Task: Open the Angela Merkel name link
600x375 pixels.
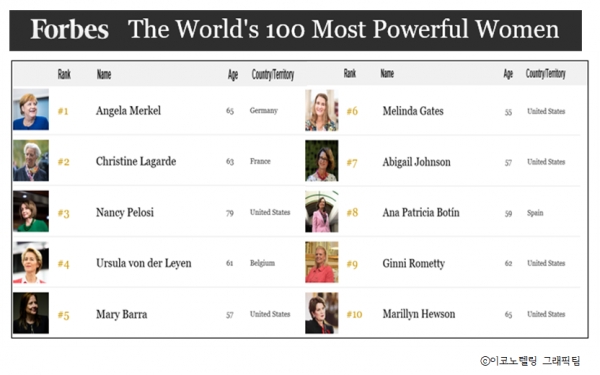Action: [128, 111]
